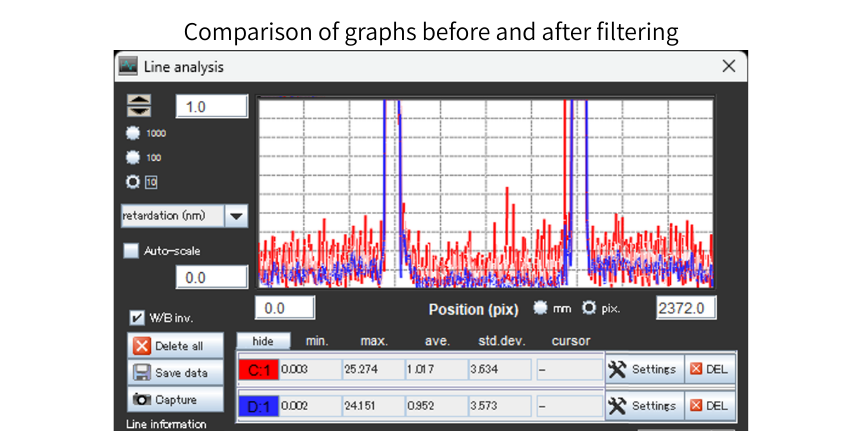Open the retardation (nm) dropdown
The image size is (862, 431).
coord(236,216)
